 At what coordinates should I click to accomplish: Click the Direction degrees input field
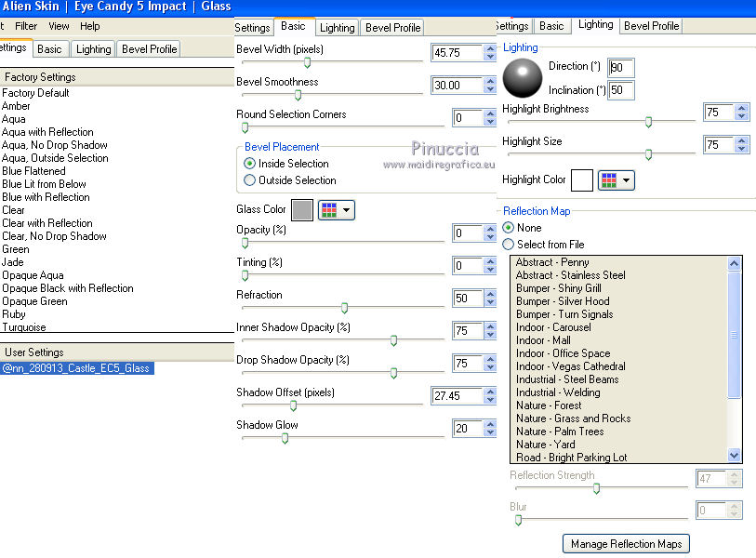click(620, 67)
